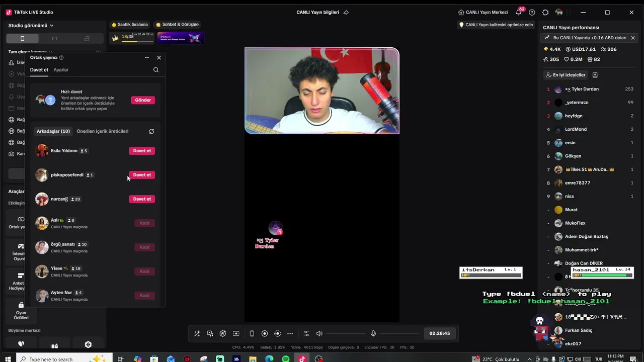Open the profile avatar in title bar
Viewport: 644px width, 362px height.
(x=559, y=12)
